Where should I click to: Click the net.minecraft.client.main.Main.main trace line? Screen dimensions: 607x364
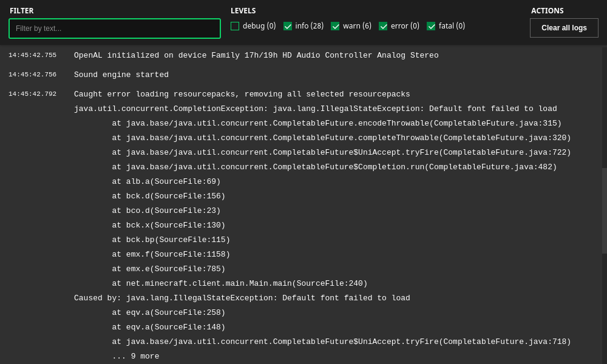240,283
